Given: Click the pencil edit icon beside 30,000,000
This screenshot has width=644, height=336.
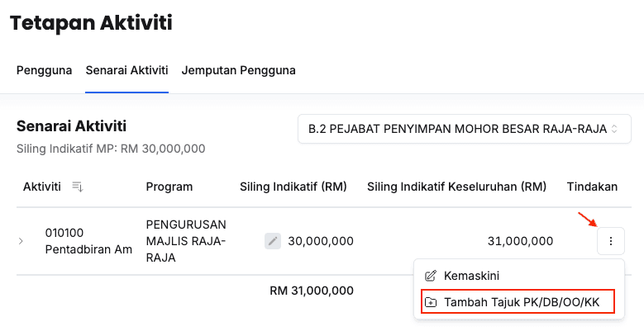Looking at the screenshot, I should click(x=273, y=241).
